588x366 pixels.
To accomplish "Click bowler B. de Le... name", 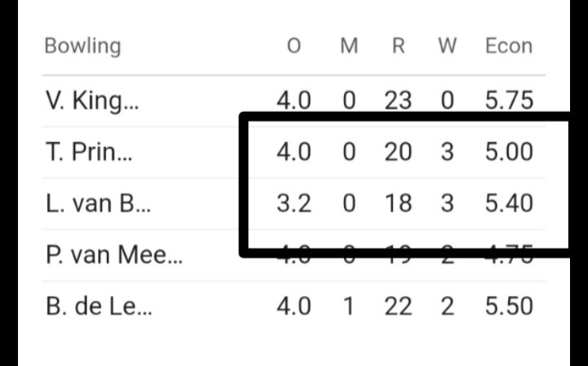I will [x=97, y=307].
